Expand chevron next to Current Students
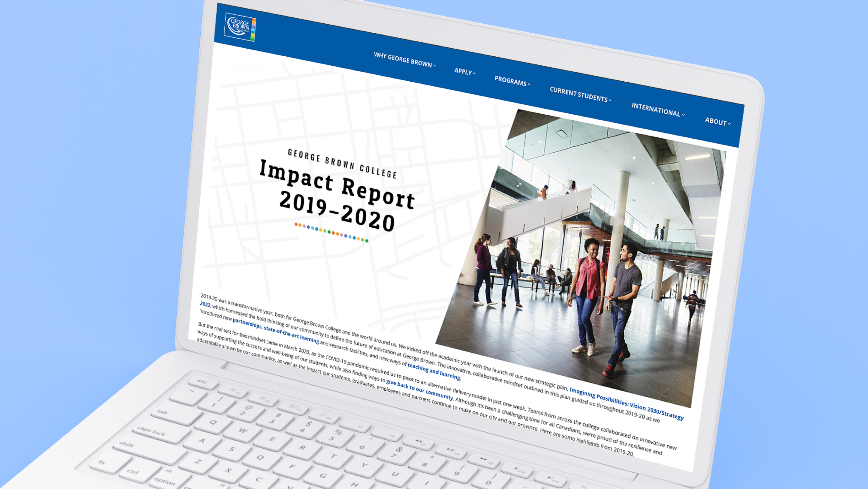This screenshot has height=489, width=868. 610,100
